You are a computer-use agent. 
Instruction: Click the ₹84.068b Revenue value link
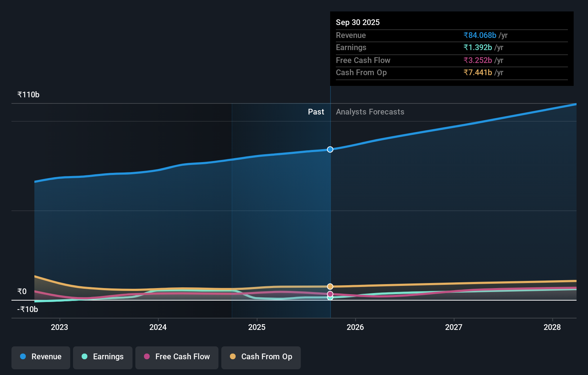point(480,35)
